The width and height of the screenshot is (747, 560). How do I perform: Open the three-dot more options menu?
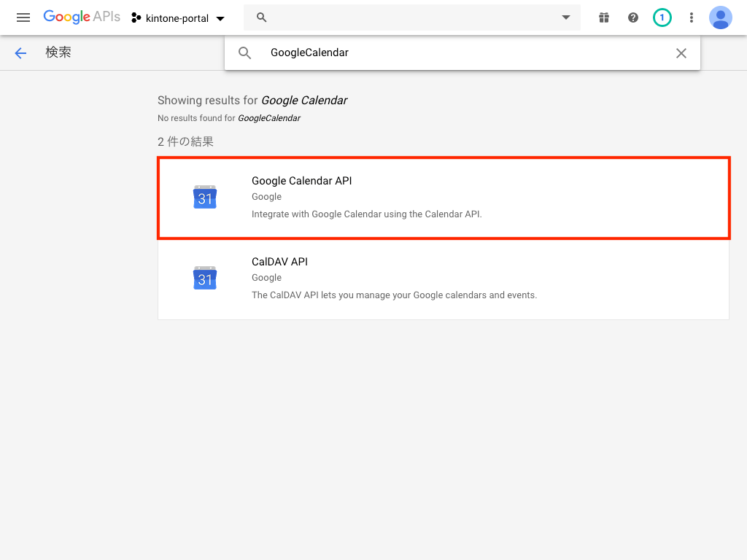point(692,17)
